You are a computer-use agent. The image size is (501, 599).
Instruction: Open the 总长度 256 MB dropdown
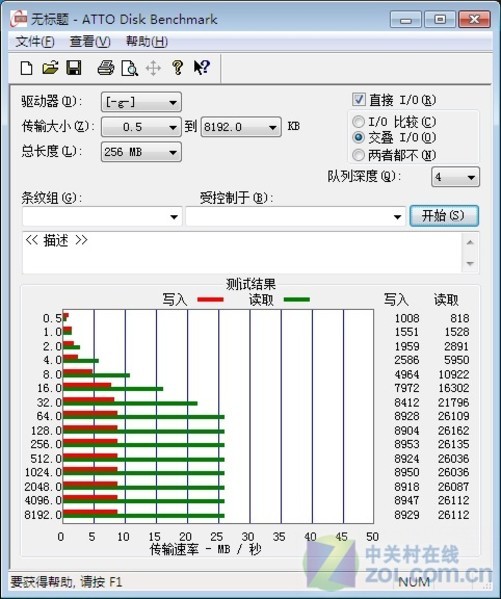(141, 152)
